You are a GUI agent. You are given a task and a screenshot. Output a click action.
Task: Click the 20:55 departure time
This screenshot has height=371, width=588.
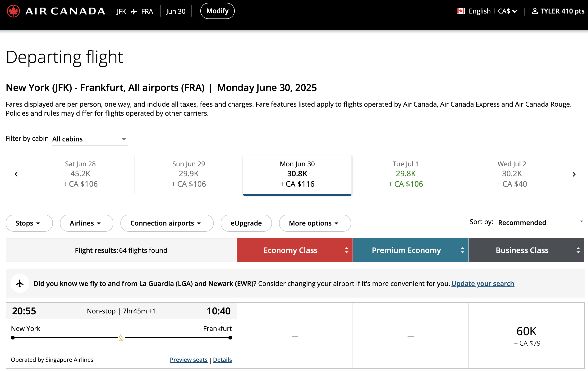click(x=24, y=311)
